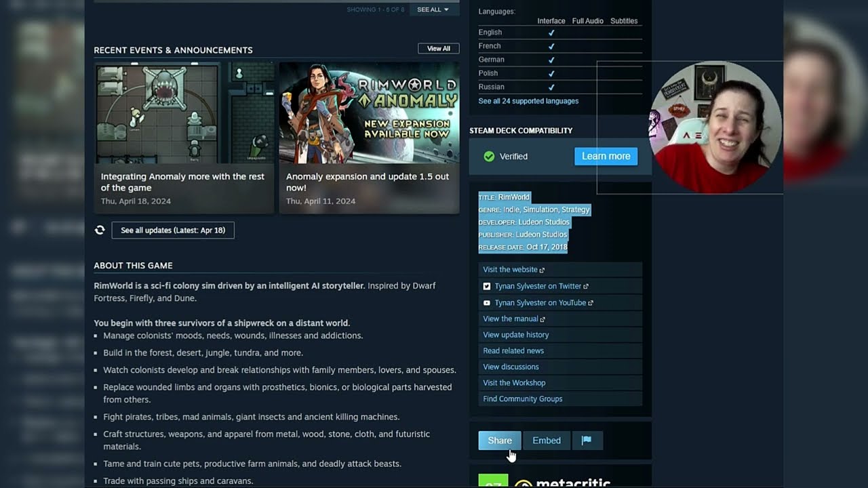
Task: Click the ABOUT THIS GAME heading
Action: click(x=133, y=266)
